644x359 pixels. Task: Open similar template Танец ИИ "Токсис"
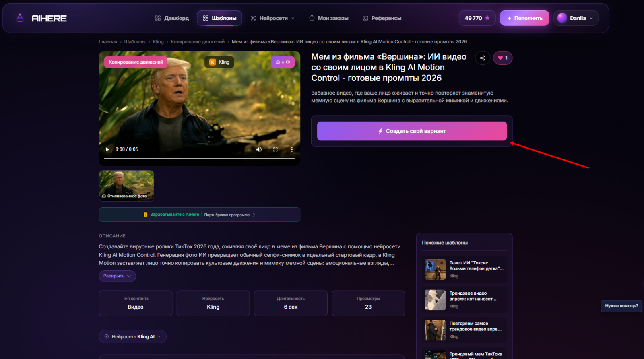click(x=464, y=269)
